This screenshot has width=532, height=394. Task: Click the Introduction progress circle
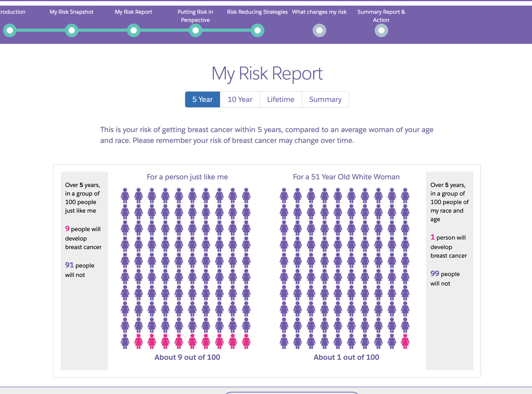9,30
